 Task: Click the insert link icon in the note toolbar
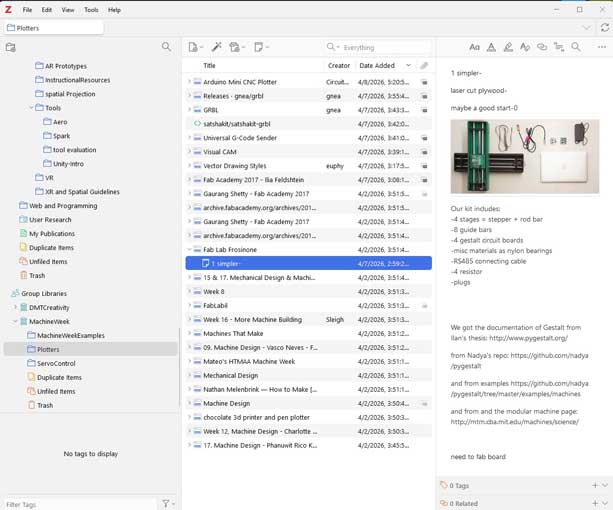(x=542, y=47)
